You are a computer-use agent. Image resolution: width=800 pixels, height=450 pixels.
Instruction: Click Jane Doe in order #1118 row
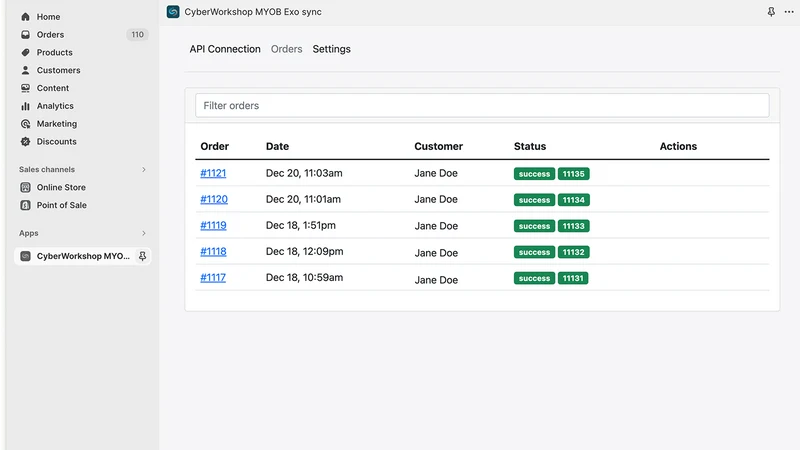tap(436, 253)
